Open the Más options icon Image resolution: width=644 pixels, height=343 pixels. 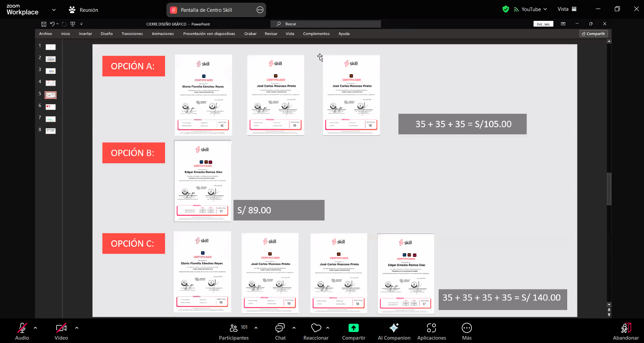coord(466,328)
